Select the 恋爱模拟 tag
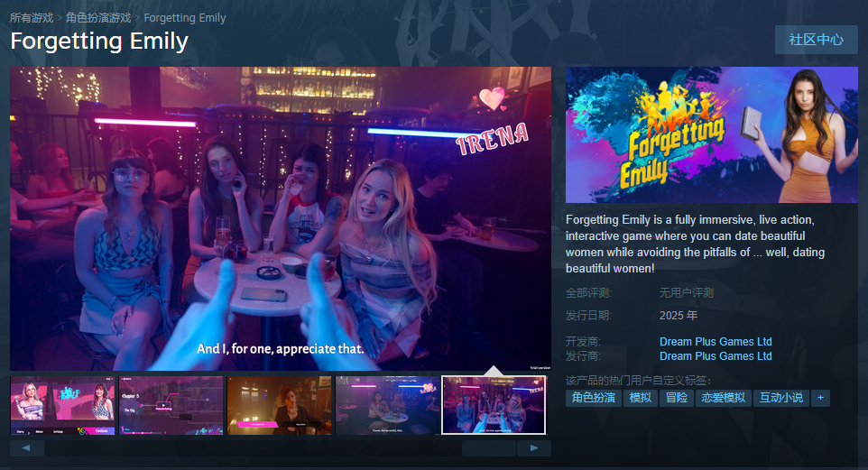Screen dimensions: 868x470 coord(724,398)
